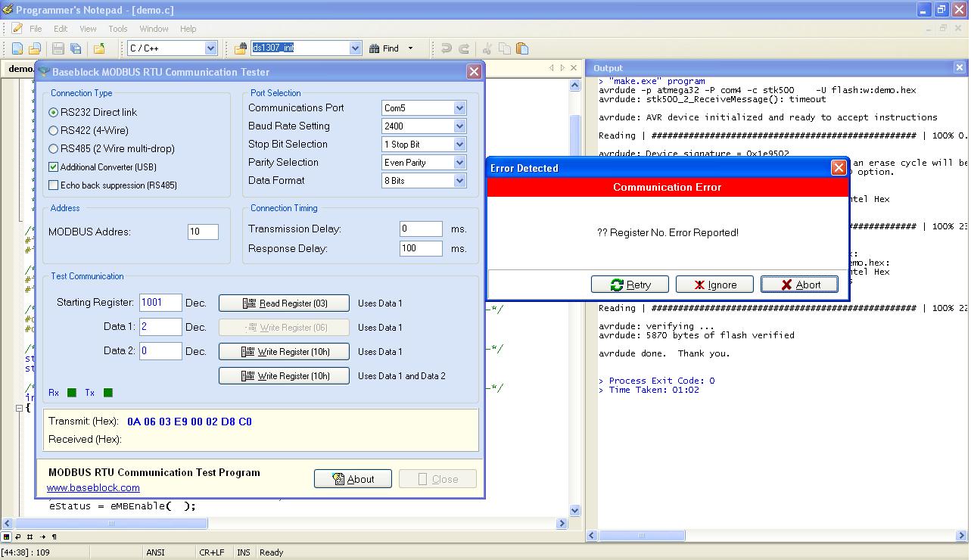
Task: Click Retry in the Communication Error dialog
Action: pos(630,285)
